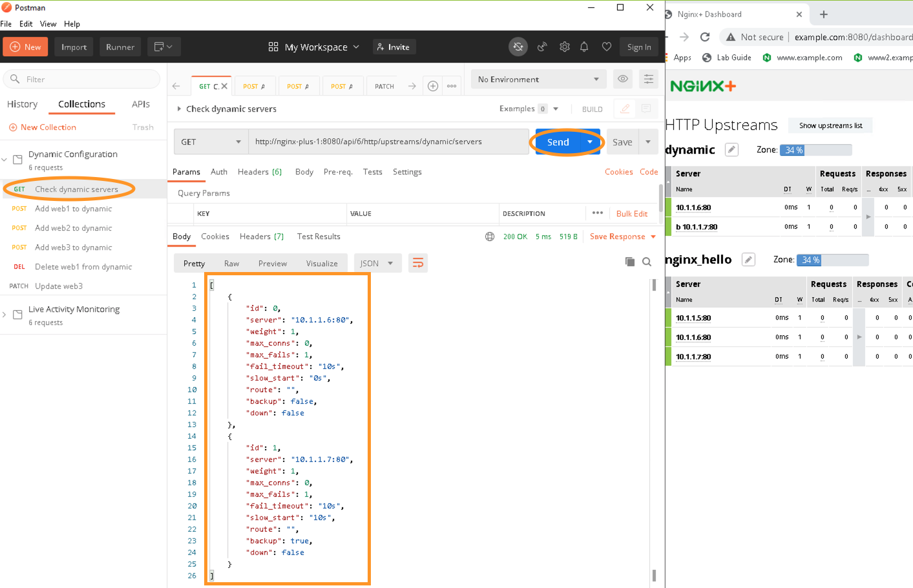The width and height of the screenshot is (913, 588).
Task: Open the File menu
Action: point(6,24)
